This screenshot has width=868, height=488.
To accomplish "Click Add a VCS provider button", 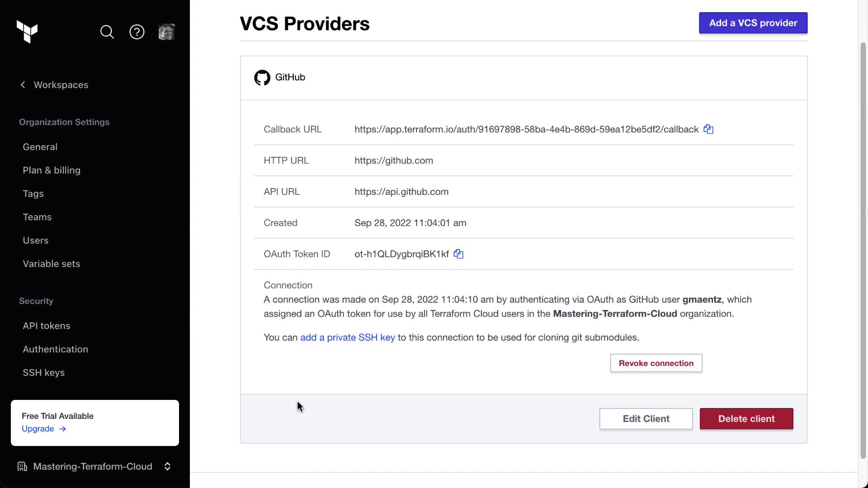I will [x=753, y=23].
